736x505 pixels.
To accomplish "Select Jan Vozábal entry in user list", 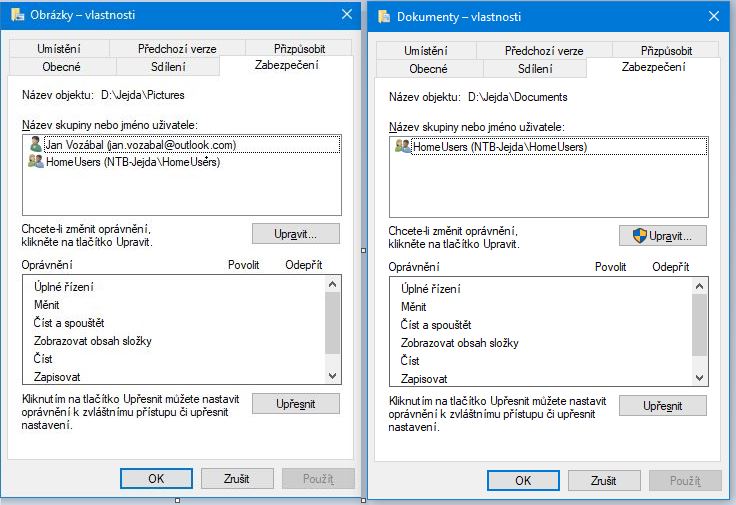I will (x=140, y=145).
